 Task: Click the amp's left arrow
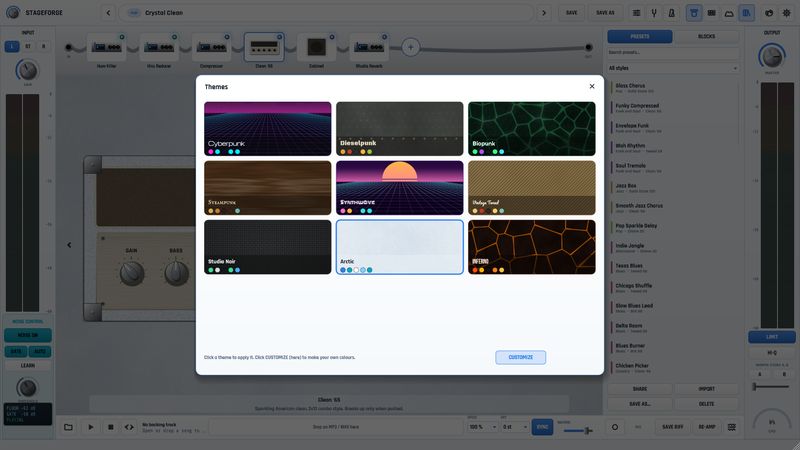[69, 245]
